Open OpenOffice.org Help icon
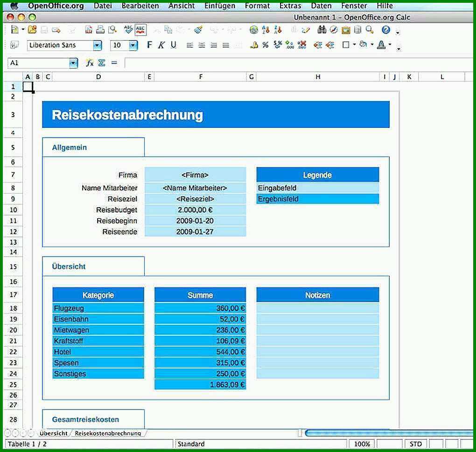The image size is (476, 452). pos(386,30)
